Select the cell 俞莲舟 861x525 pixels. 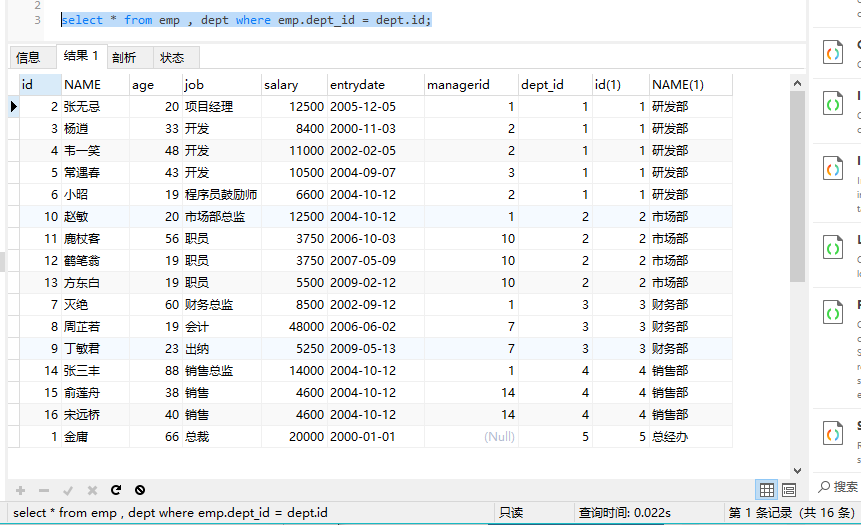tap(96, 393)
